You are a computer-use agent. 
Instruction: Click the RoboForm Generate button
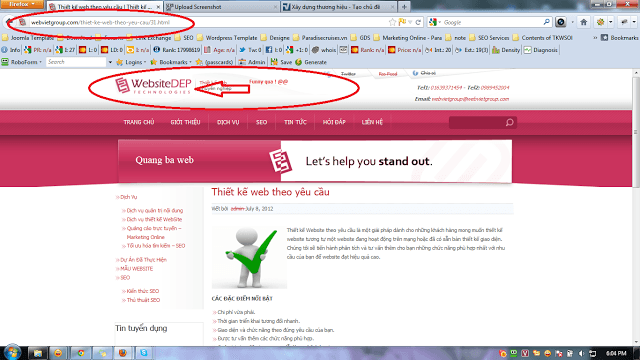(x=311, y=62)
